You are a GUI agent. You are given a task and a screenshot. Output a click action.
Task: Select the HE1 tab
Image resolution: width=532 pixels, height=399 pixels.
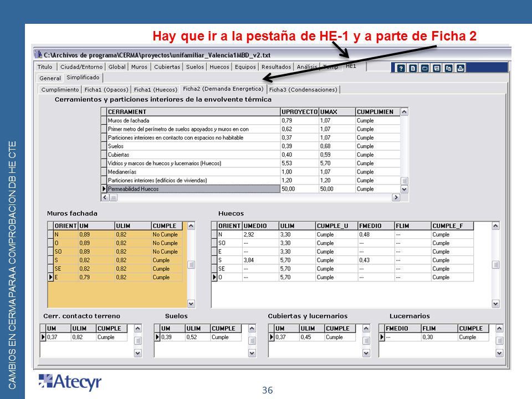click(351, 66)
